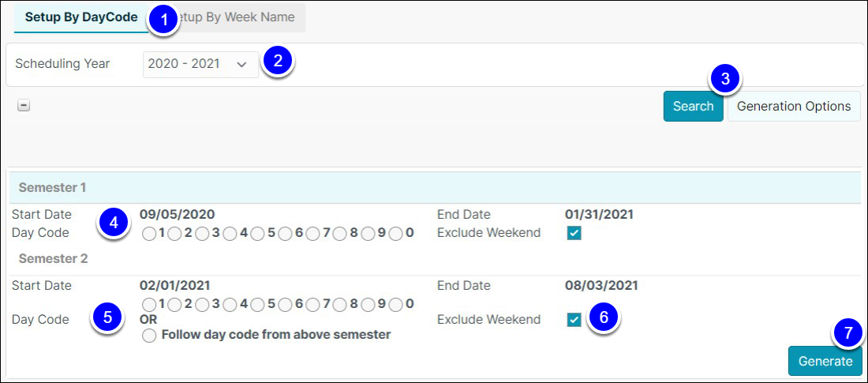This screenshot has width=868, height=383.
Task: Select Day Code 0 for Semester 1
Action: click(395, 235)
